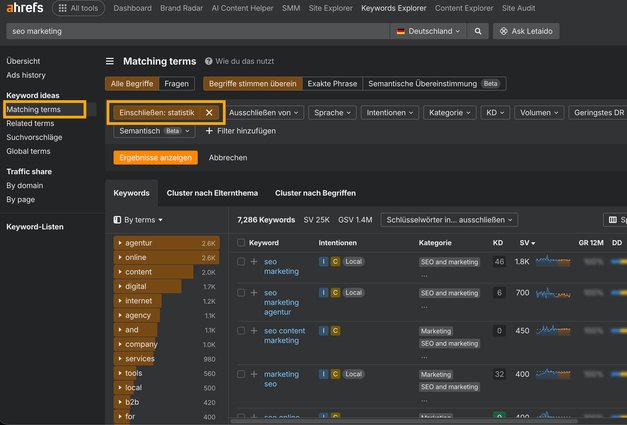Open Kategorie filter dropdown
The width and height of the screenshot is (627, 425).
pyautogui.click(x=449, y=113)
